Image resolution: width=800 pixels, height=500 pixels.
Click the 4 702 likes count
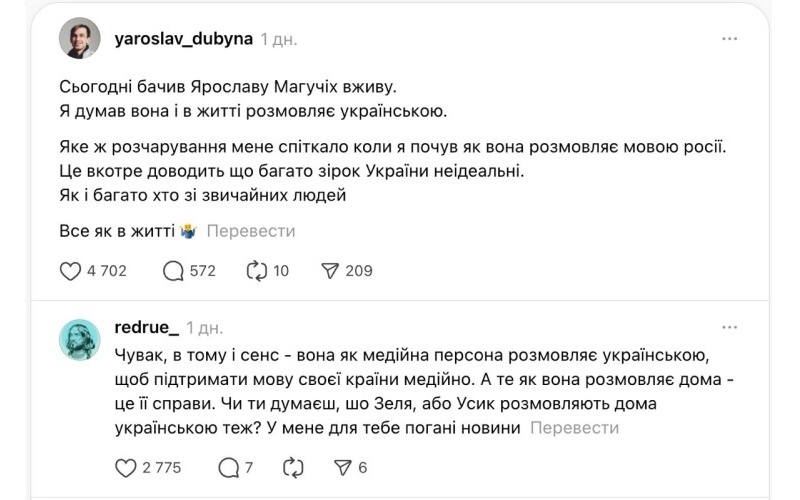pyautogui.click(x=107, y=270)
